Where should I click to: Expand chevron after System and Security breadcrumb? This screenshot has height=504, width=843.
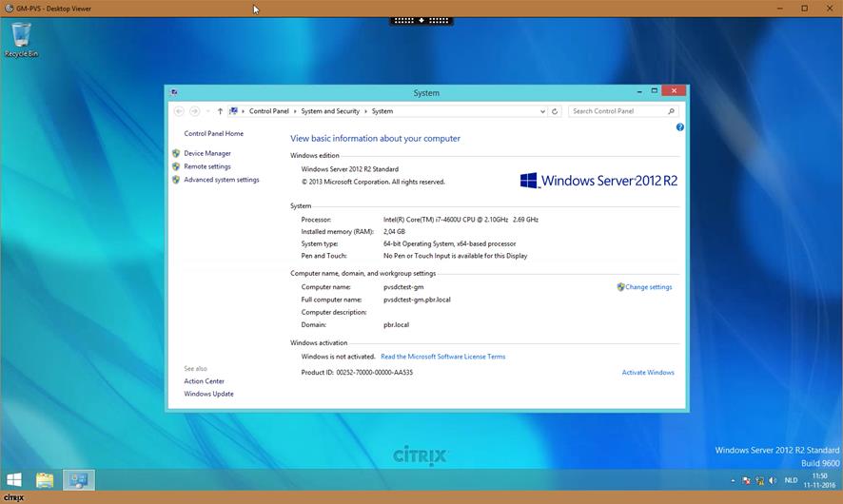(x=365, y=111)
